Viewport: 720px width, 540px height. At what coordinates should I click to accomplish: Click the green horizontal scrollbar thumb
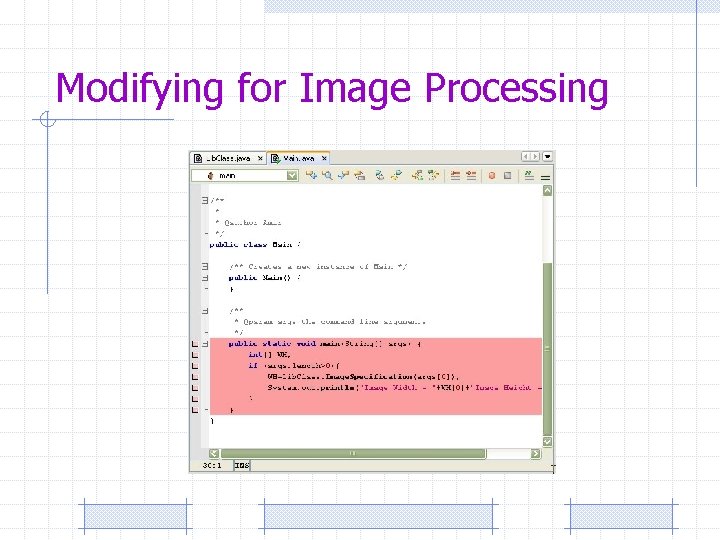[353, 454]
